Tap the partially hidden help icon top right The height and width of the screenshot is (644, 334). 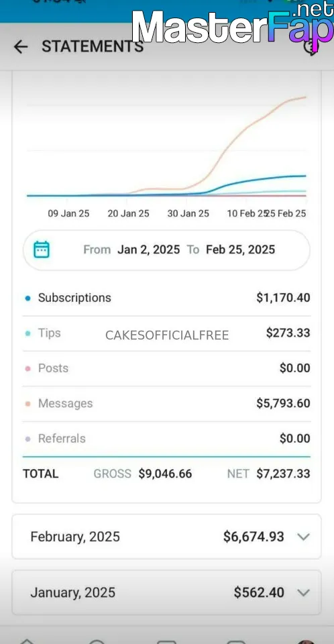(x=311, y=48)
